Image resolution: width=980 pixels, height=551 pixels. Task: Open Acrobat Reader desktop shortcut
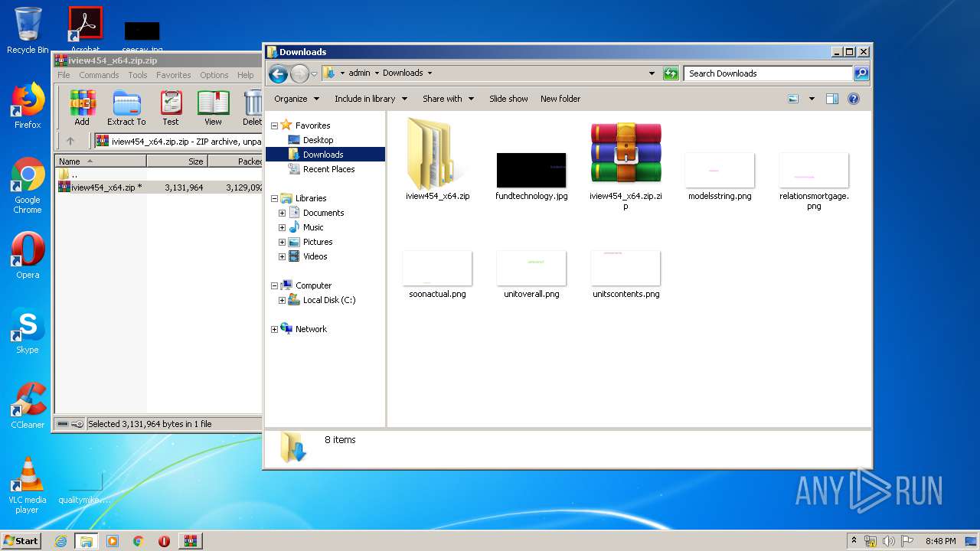coord(86,31)
